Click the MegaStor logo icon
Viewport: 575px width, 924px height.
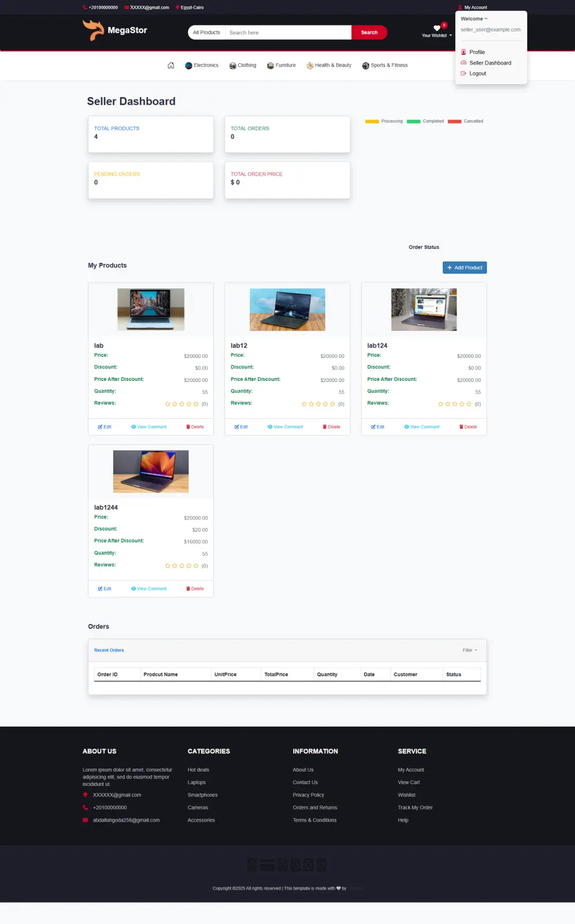(93, 30)
